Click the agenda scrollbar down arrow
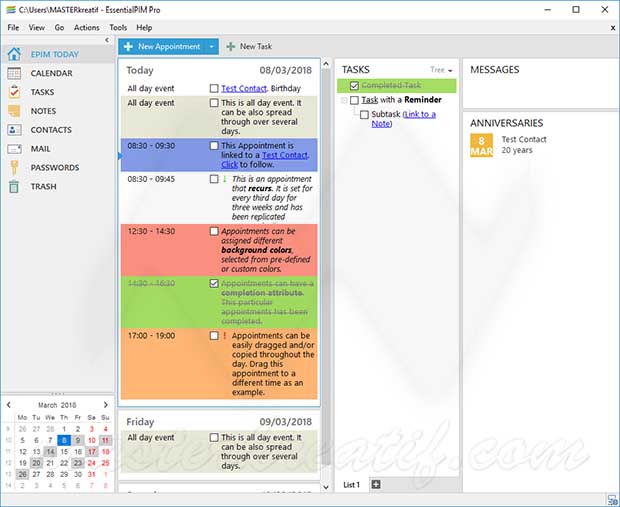 pyautogui.click(x=326, y=487)
